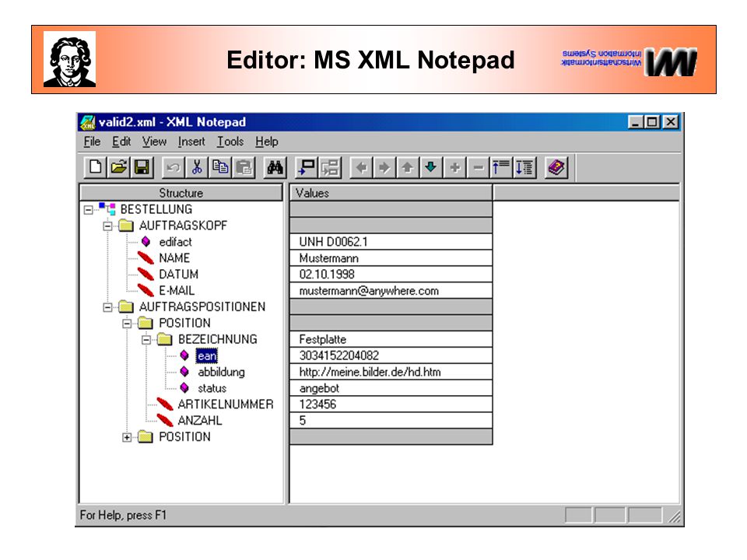The height and width of the screenshot is (560, 747).
Task: Click the Paste clipboard icon
Action: coord(244,168)
